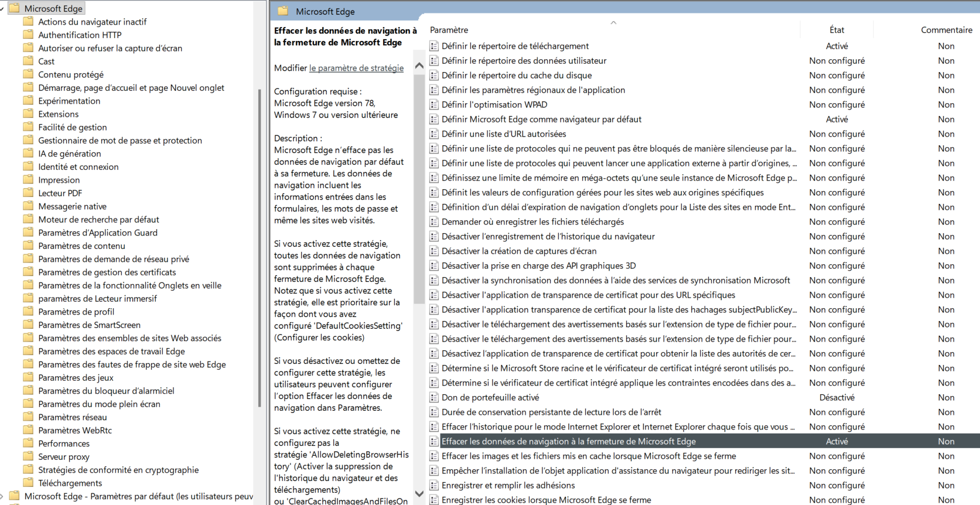Click description pane scroll up arrow
Viewport: 980px width, 505px height.
point(419,66)
